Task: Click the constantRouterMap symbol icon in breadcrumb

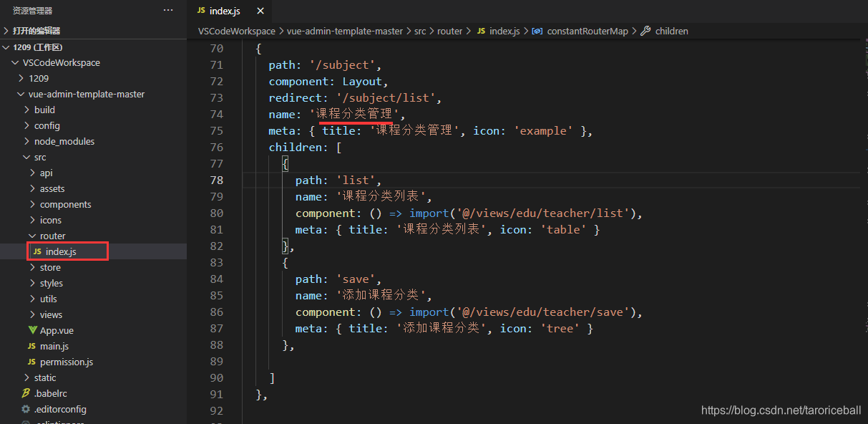Action: 537,31
